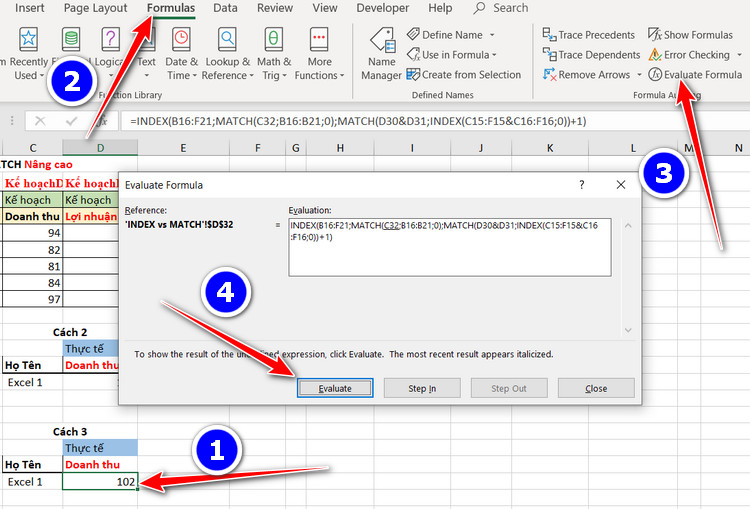
Task: Click the Close button in dialog
Action: coord(596,388)
